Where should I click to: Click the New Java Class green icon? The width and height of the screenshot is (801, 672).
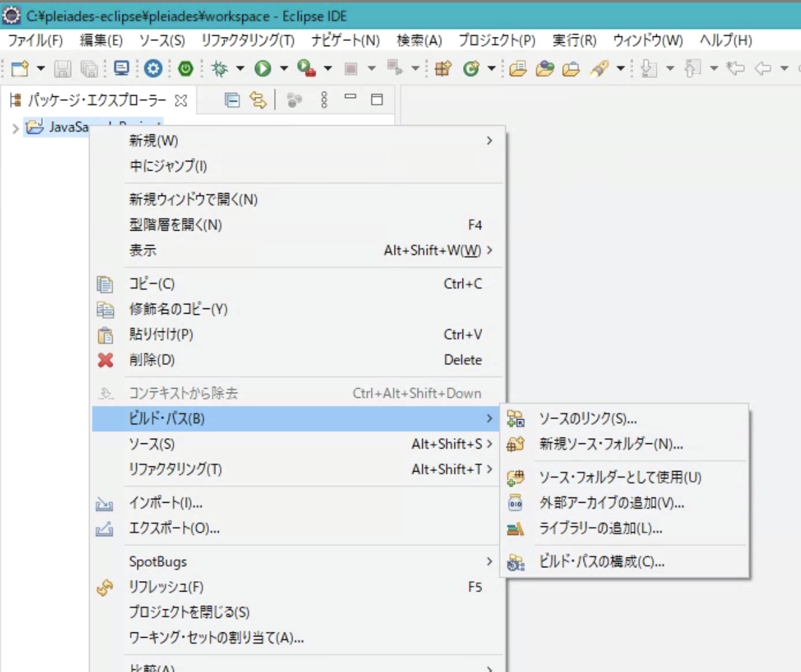click(x=471, y=69)
